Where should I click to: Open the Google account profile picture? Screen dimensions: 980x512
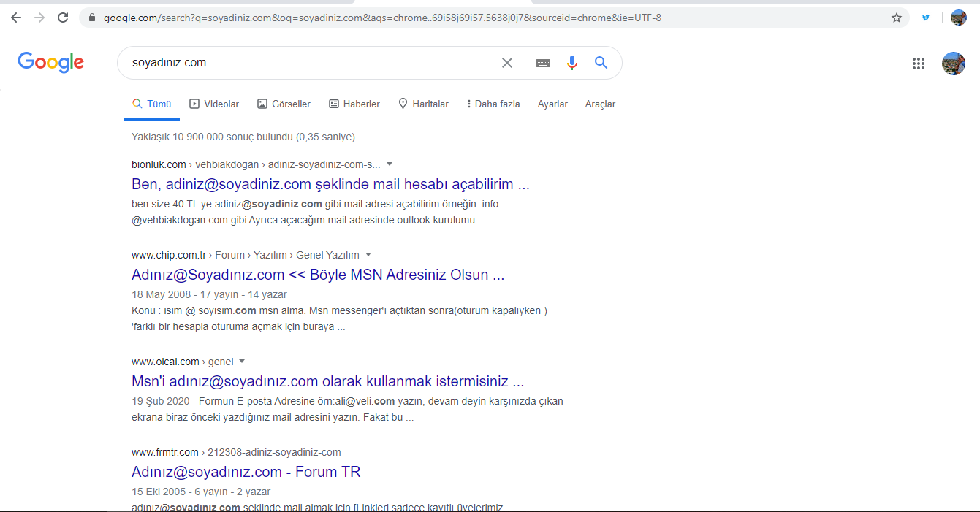point(954,64)
